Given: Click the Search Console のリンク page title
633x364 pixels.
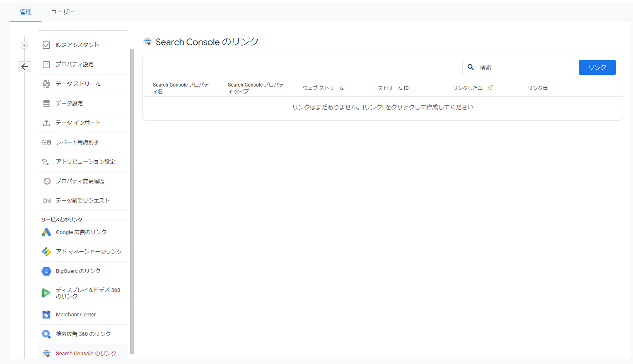Looking at the screenshot, I should 207,42.
